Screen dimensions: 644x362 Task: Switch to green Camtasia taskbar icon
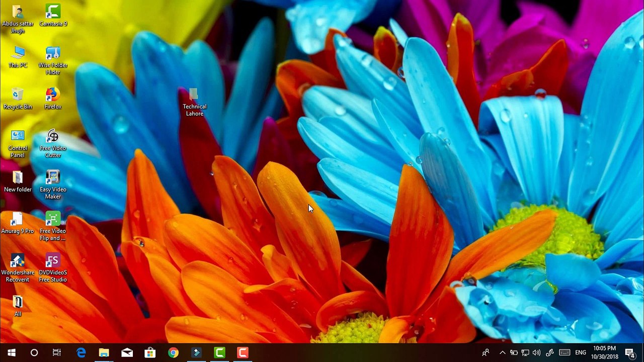pos(219,352)
